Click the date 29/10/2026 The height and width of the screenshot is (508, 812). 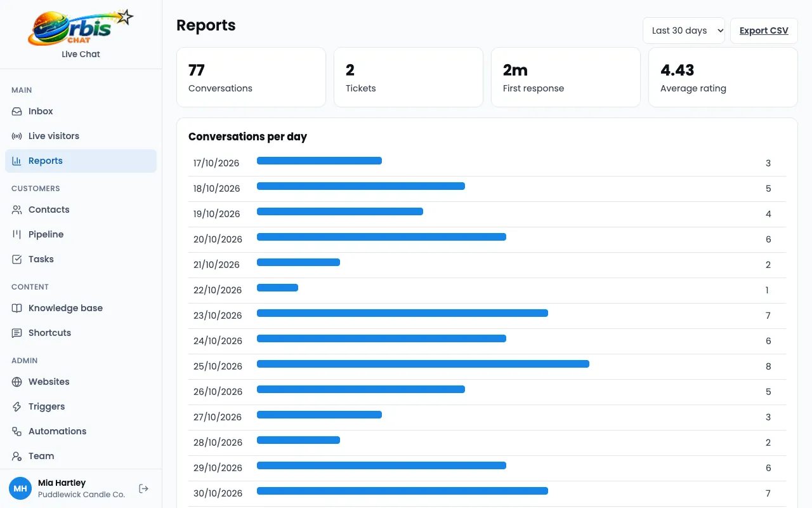pos(218,468)
